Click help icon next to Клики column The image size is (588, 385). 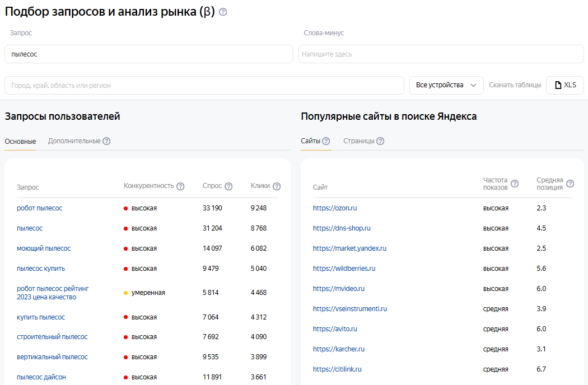tap(277, 186)
